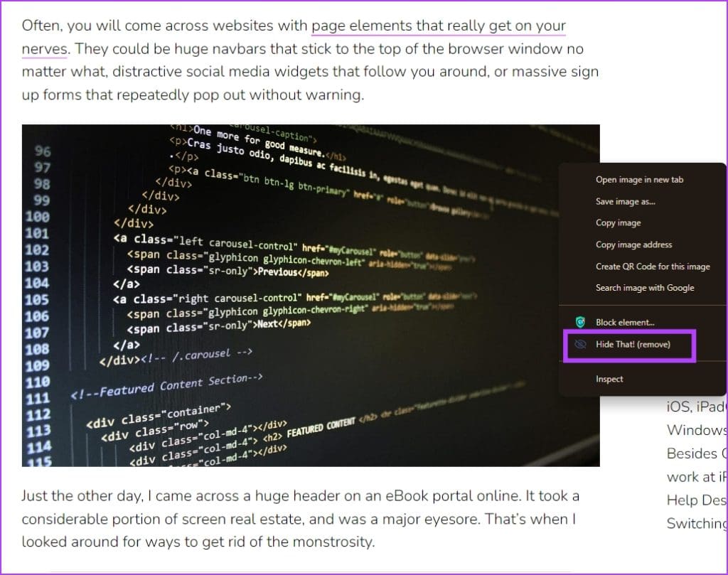The height and width of the screenshot is (575, 728).
Task: Click the green shield icon beside Block element
Action: (x=581, y=322)
